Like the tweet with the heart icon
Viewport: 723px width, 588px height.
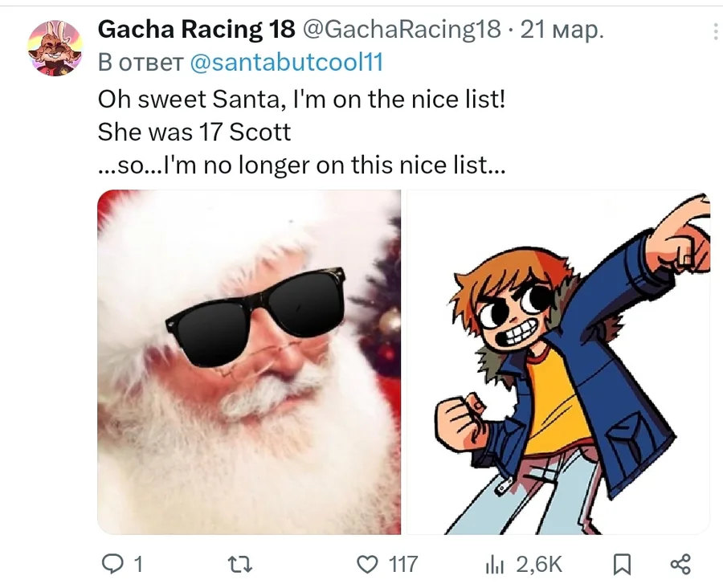click(x=367, y=565)
